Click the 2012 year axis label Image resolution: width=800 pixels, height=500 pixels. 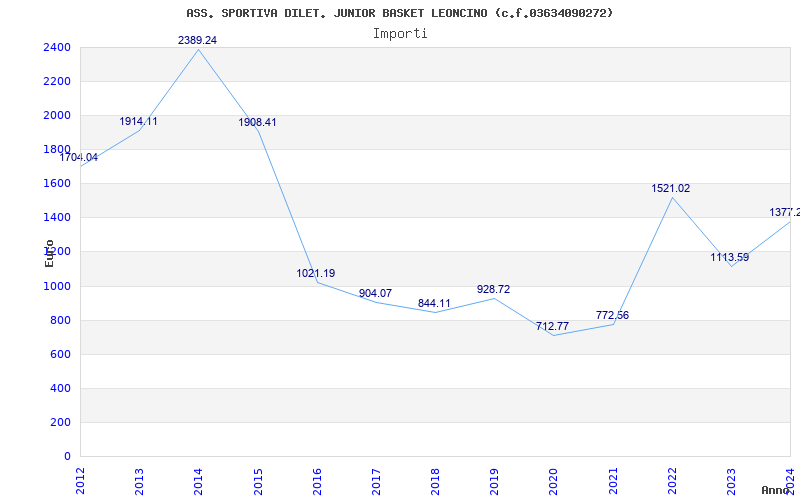(80, 482)
